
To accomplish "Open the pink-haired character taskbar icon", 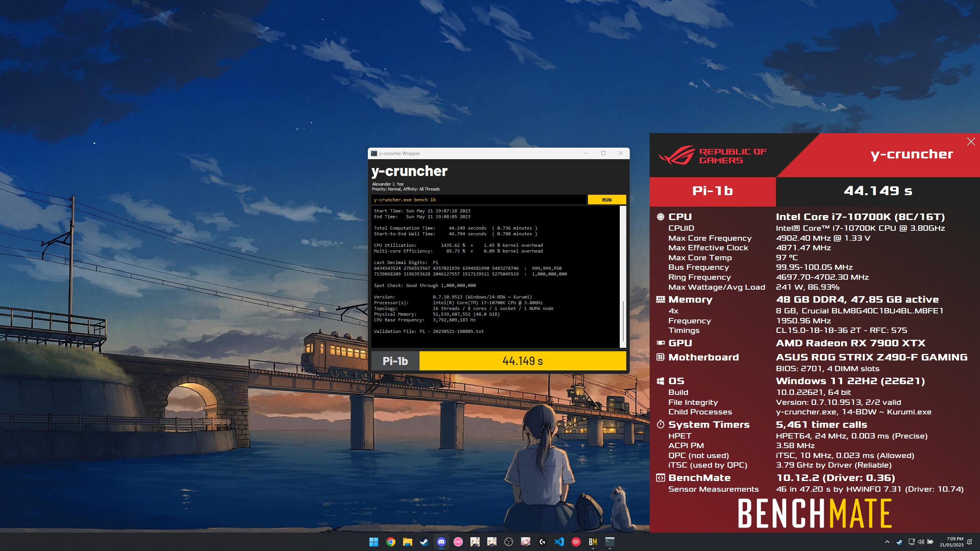I will coord(525,542).
